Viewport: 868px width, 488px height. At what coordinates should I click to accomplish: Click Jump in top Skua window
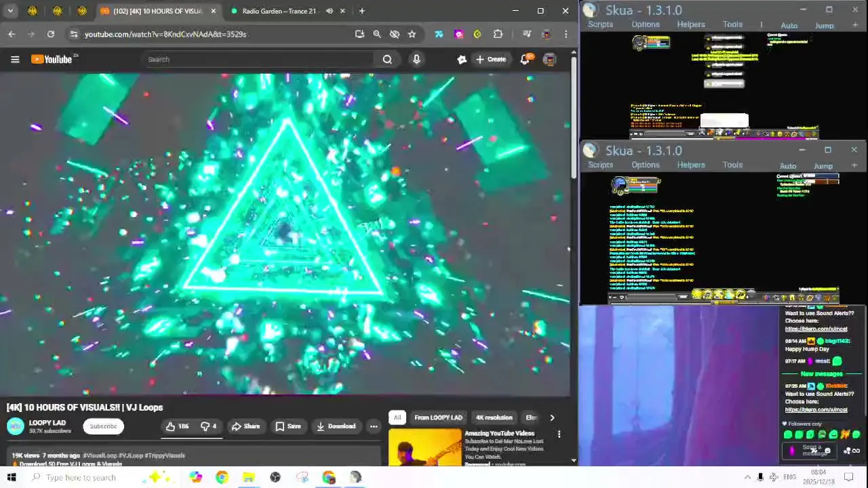pyautogui.click(x=825, y=26)
